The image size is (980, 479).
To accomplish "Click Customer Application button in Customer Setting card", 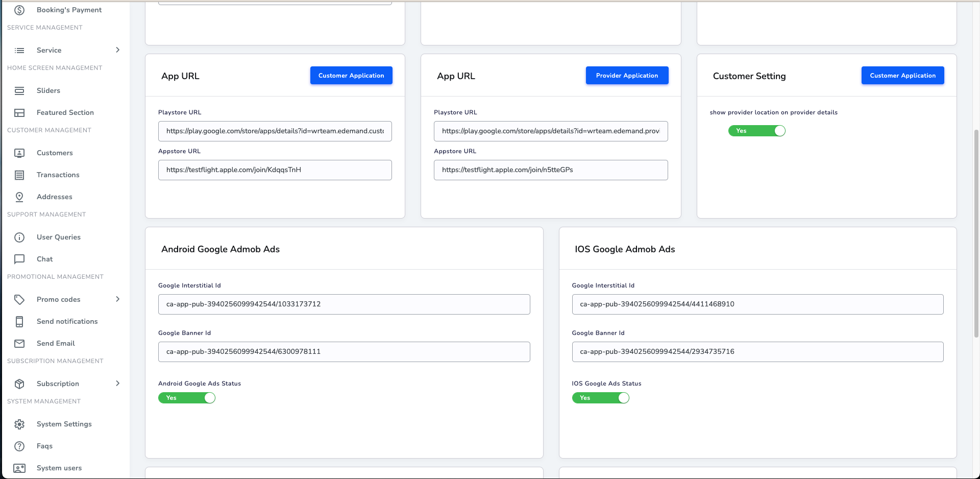I will click(902, 76).
